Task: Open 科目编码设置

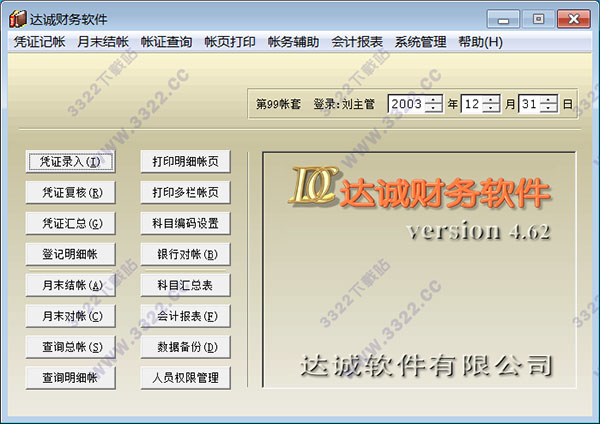Action: (x=186, y=223)
